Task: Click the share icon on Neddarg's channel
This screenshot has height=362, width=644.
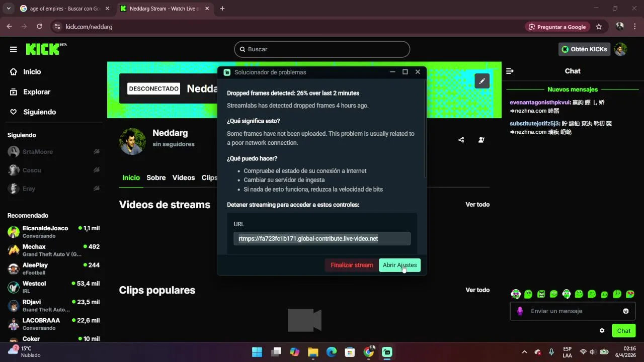Action: pos(461,140)
